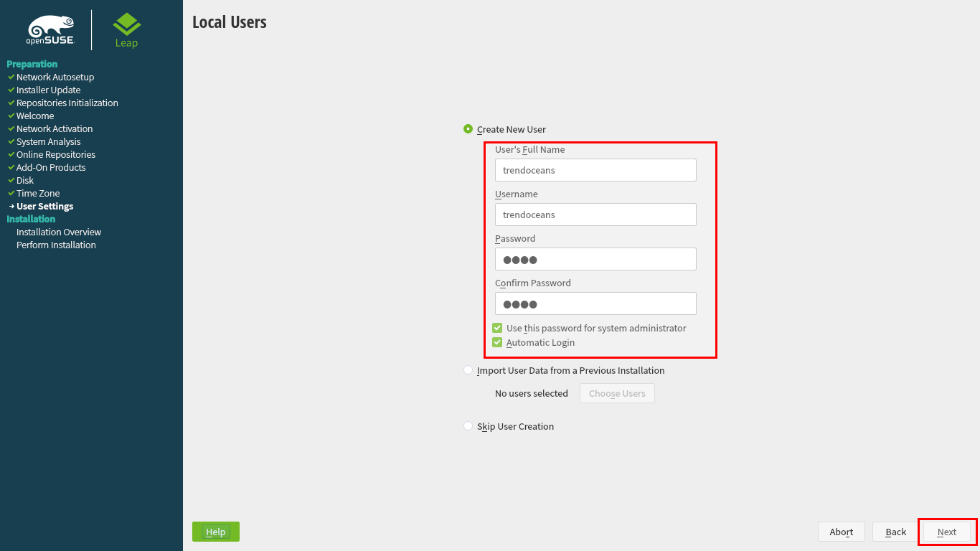The image size is (980, 551).
Task: Click the arrow marker beside User Settings
Action: pyautogui.click(x=11, y=206)
